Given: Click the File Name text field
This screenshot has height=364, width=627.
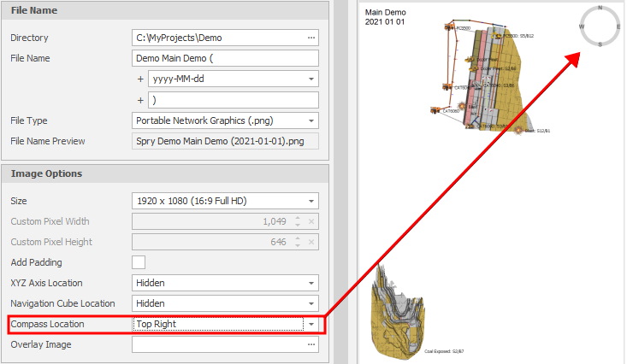Looking at the screenshot, I should pyautogui.click(x=226, y=58).
